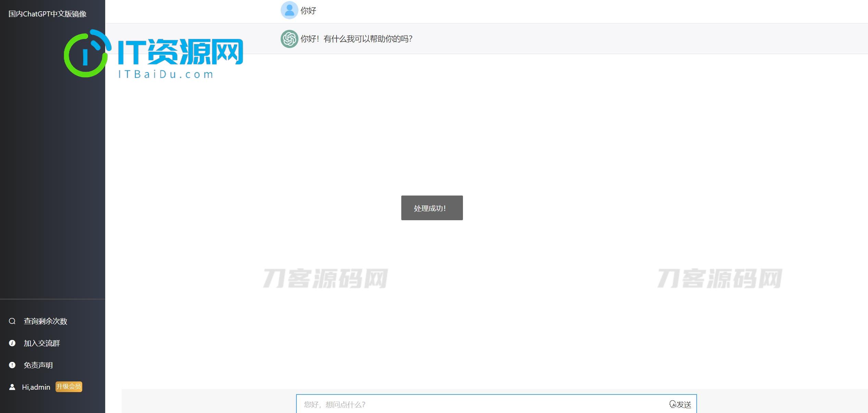
Task: Click the 国内ChatGPT中文版镜像 title
Action: coord(47,14)
